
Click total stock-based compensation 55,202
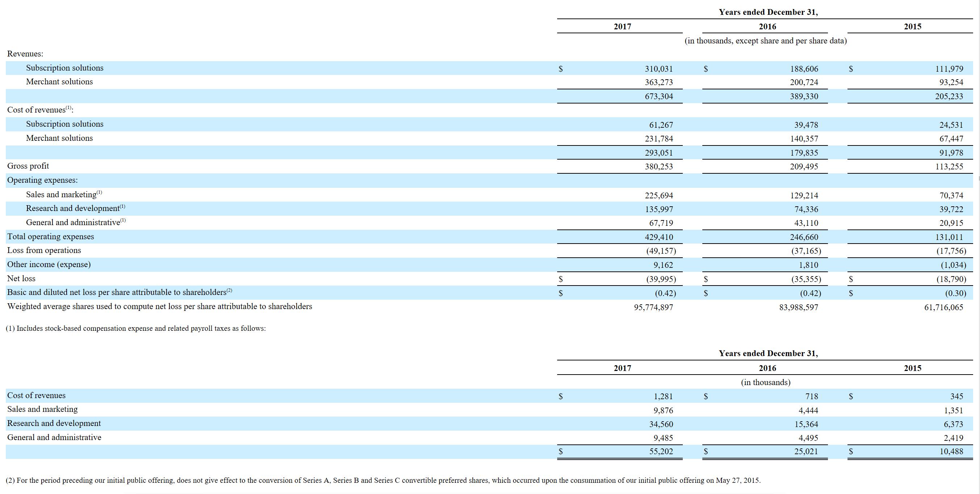point(661,451)
